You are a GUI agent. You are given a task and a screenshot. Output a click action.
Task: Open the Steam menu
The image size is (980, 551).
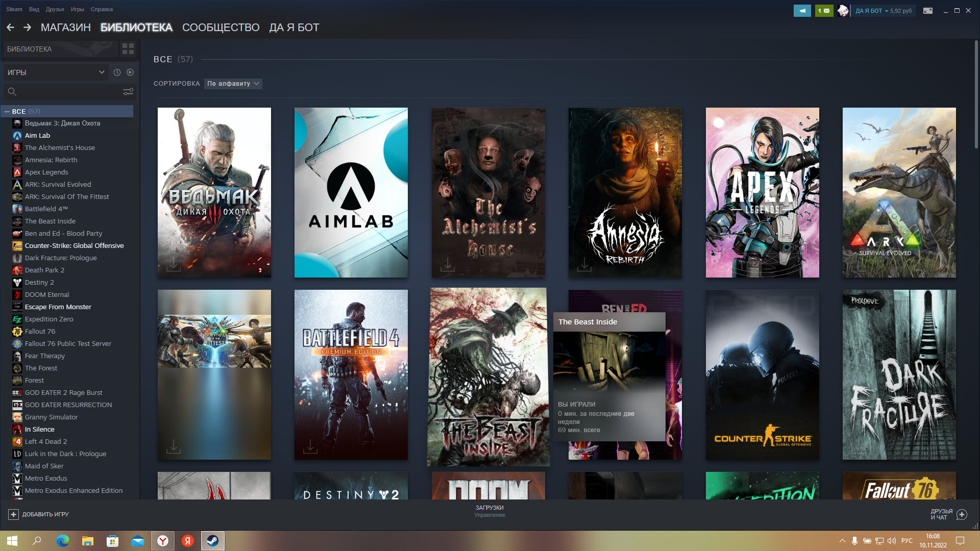14,9
